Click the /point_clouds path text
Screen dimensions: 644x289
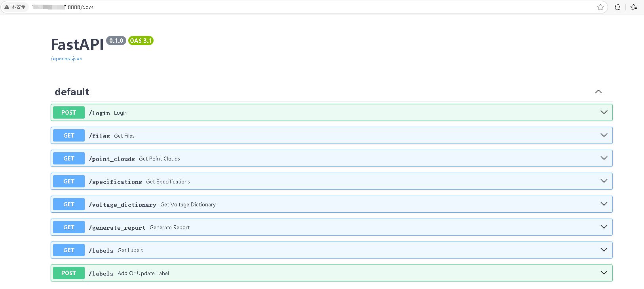point(112,159)
